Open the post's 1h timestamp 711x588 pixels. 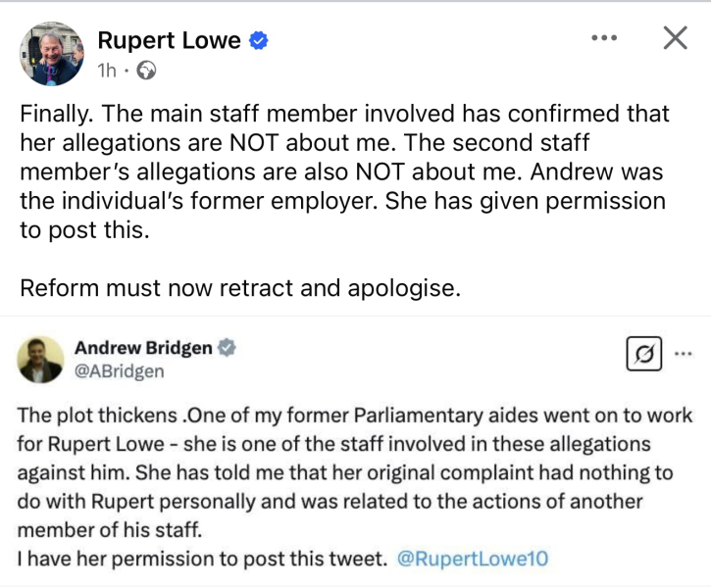pos(108,71)
